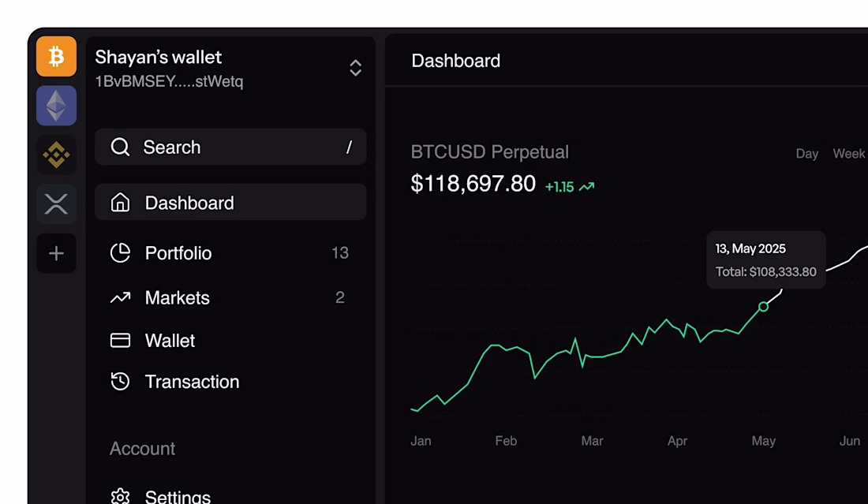The image size is (868, 504).
Task: Switch to the Ethereum network icon
Action: pos(56,106)
